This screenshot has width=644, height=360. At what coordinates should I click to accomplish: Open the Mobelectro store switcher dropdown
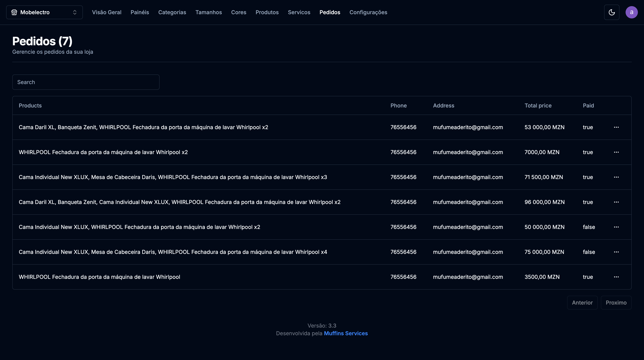click(x=44, y=12)
